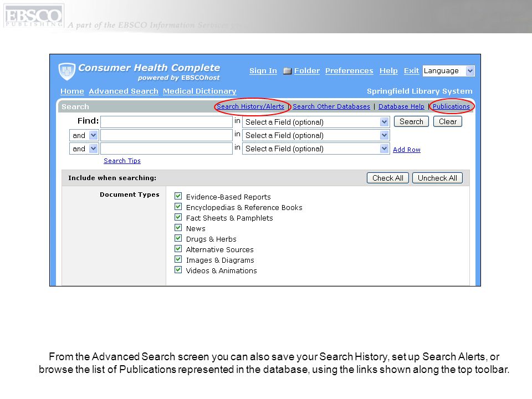This screenshot has height=399, width=532.
Task: Click the Find text input field
Action: (166, 122)
